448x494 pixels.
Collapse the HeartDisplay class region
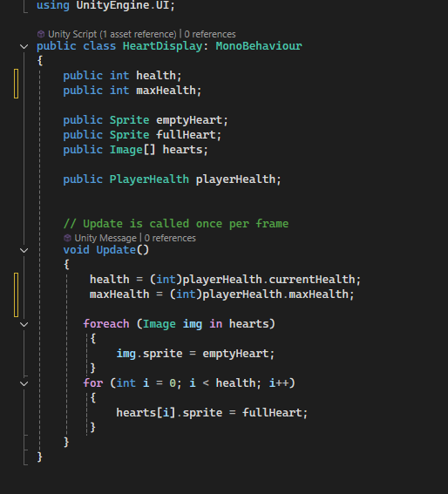click(24, 47)
